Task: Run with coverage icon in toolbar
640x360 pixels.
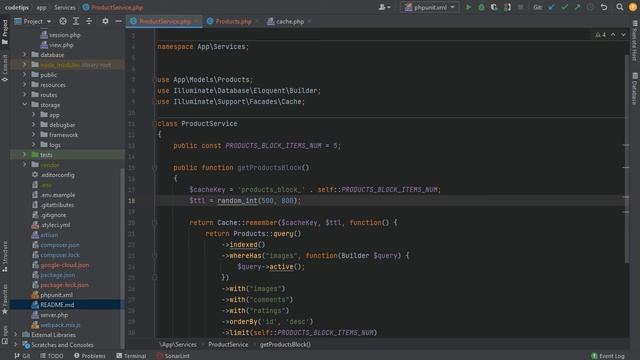Action: [x=494, y=7]
